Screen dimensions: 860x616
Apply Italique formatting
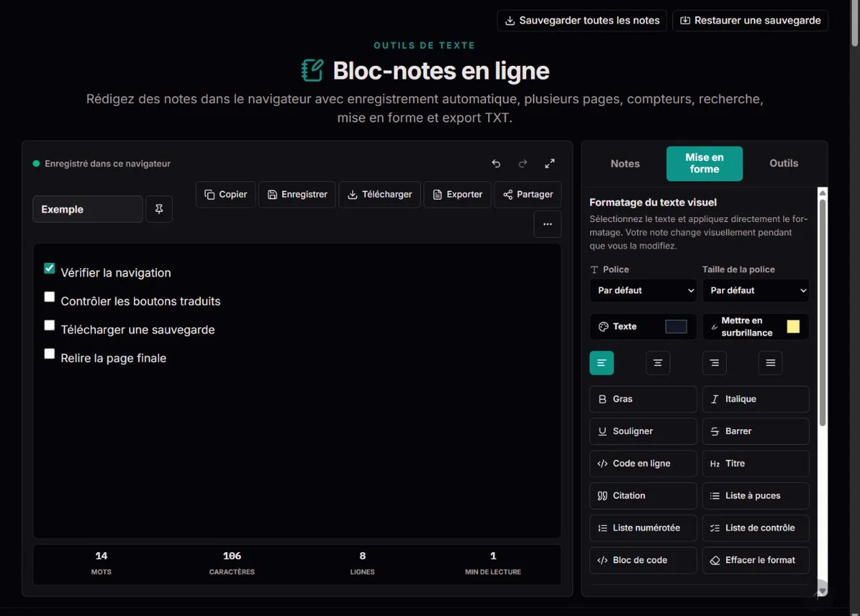(755, 399)
